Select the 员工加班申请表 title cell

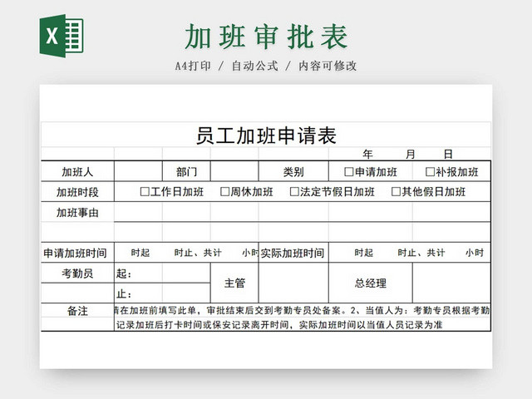pos(266,135)
